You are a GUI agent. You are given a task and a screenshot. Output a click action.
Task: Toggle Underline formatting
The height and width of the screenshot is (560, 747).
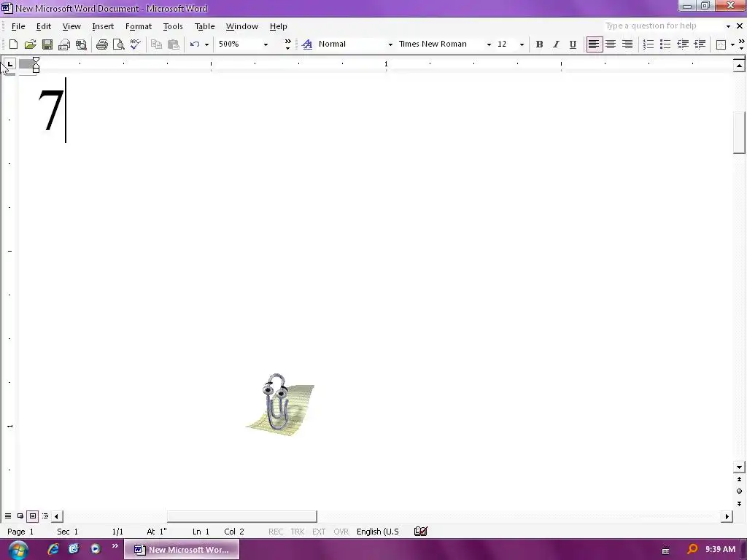tap(573, 44)
